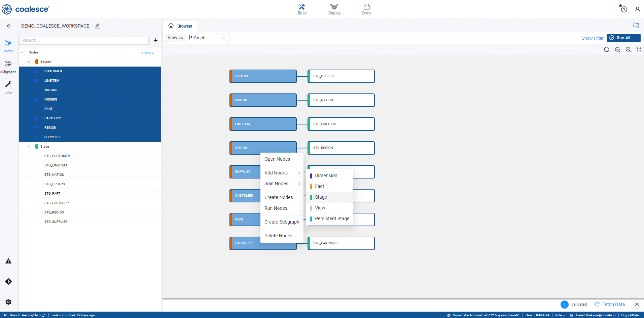Open the Deploy section
Viewport: 644px width, 318px height.
pos(334,9)
